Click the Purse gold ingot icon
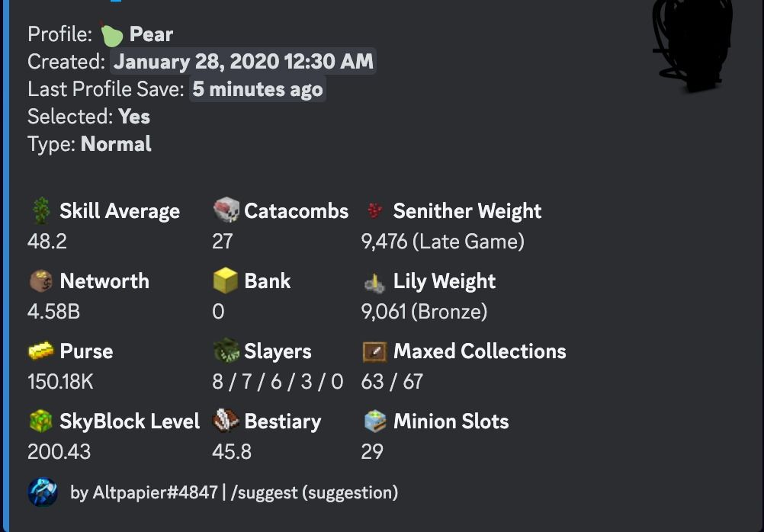The width and height of the screenshot is (764, 532). pyautogui.click(x=40, y=351)
